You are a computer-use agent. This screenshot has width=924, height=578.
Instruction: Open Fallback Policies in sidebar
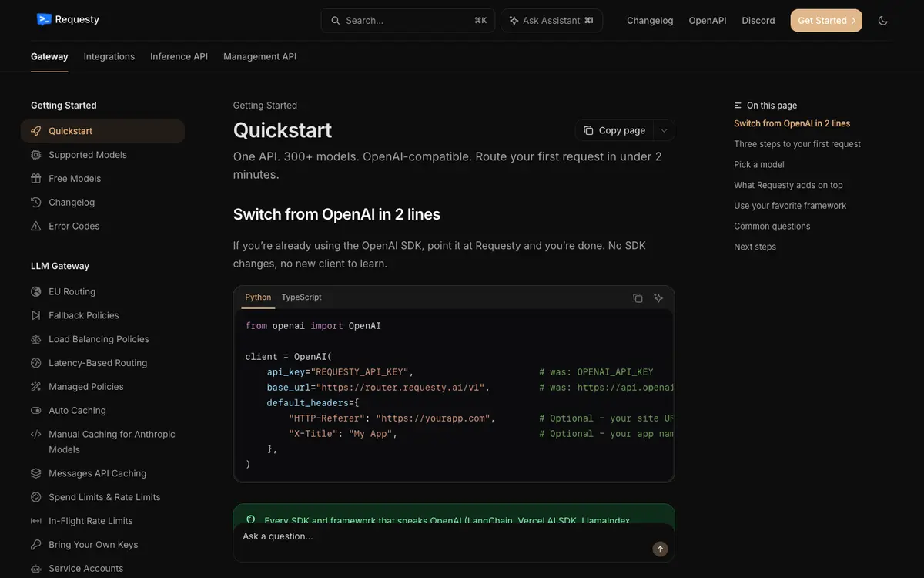pyautogui.click(x=102, y=316)
